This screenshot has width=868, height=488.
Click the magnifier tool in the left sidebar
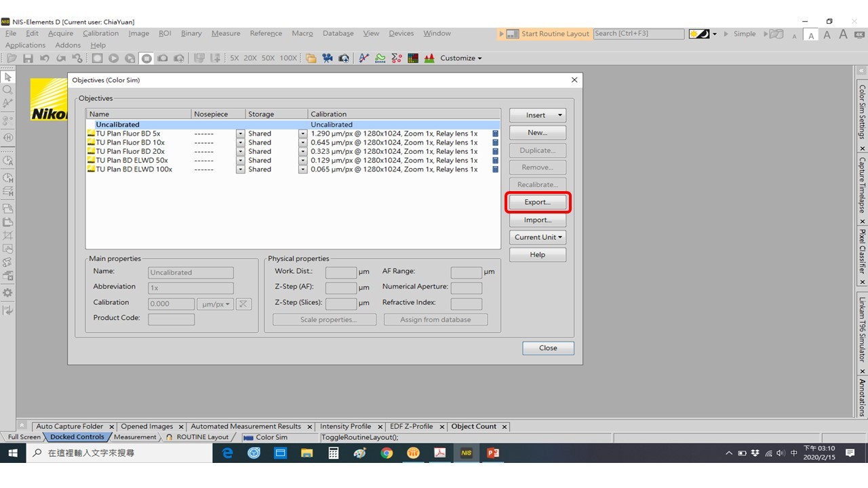coord(8,90)
